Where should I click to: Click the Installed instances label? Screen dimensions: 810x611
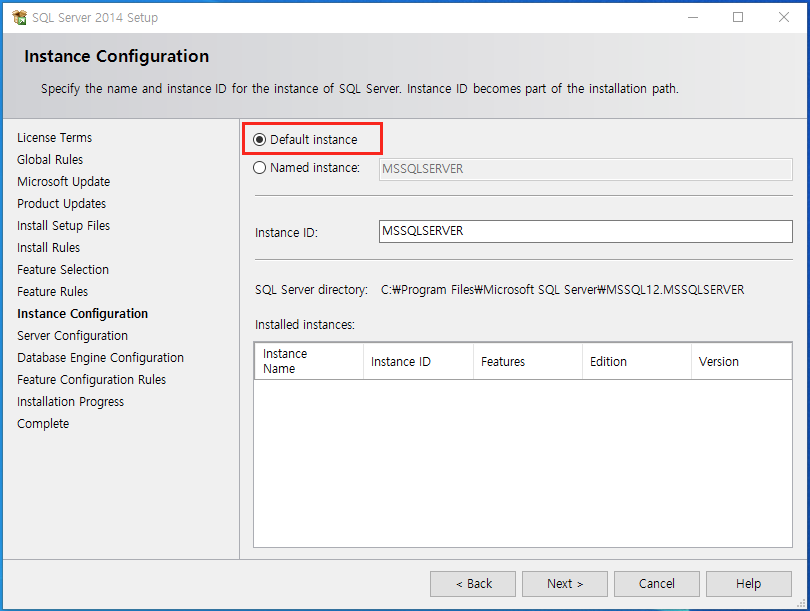click(305, 325)
